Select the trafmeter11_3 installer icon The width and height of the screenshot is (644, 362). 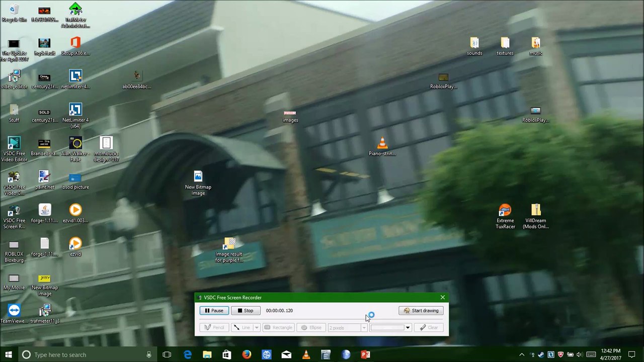(44, 314)
